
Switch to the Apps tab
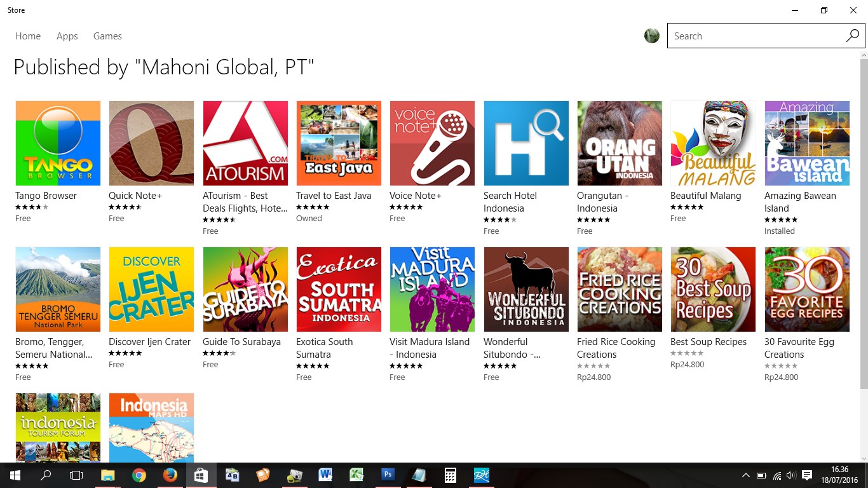click(x=67, y=36)
